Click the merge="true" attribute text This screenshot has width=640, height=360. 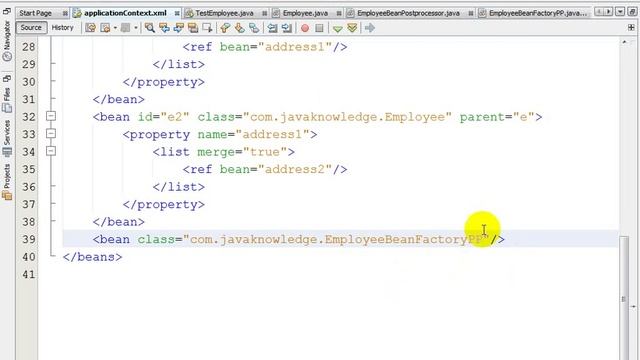(242, 152)
